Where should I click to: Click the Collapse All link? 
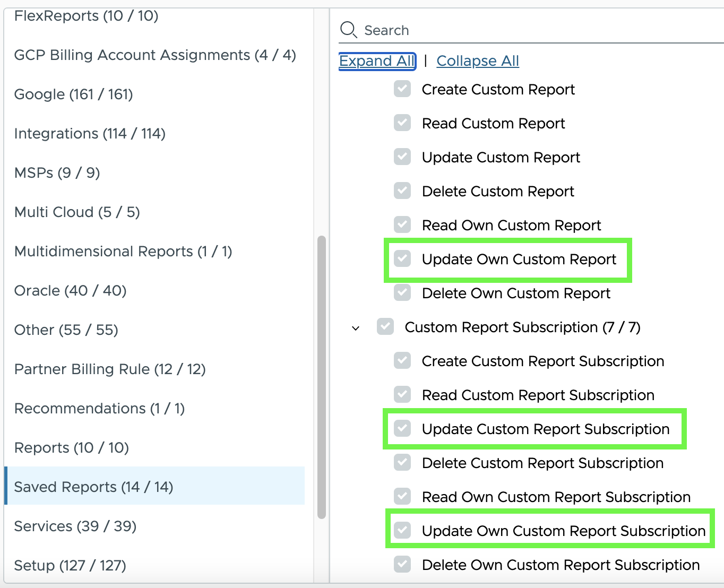click(478, 61)
